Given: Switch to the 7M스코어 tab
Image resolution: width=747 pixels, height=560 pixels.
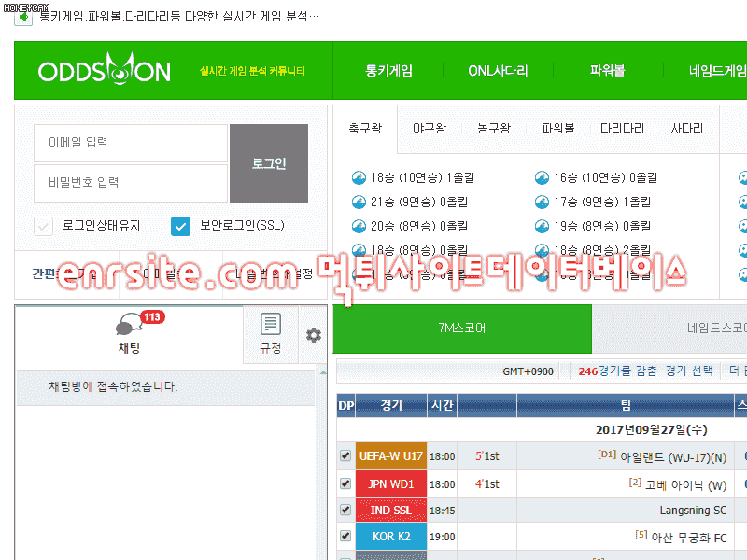Looking at the screenshot, I should pos(462,329).
